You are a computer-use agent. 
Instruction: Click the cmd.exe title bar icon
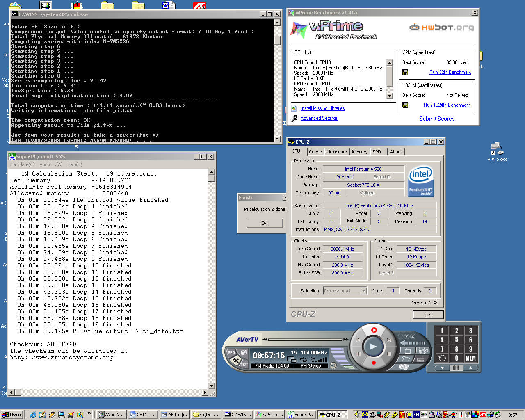14,14
